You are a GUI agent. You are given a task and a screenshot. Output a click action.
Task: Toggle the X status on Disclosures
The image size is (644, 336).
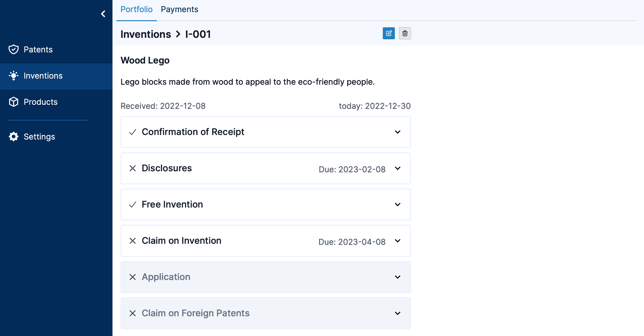(x=132, y=168)
